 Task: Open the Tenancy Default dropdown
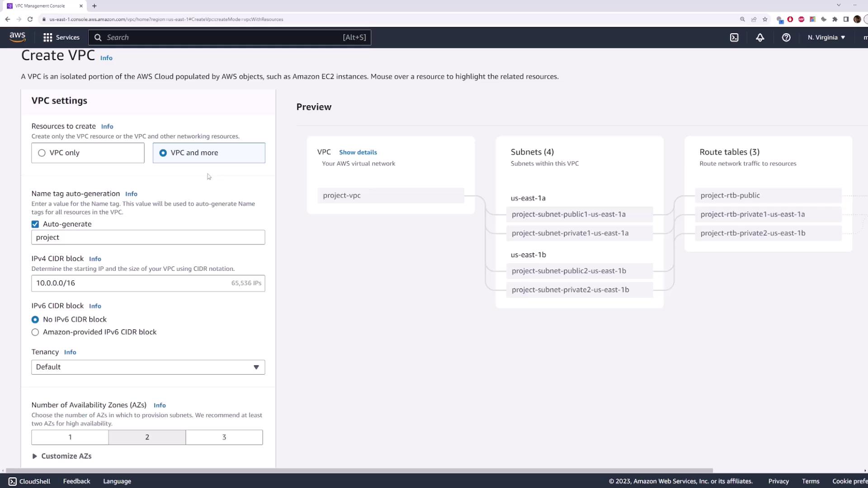click(148, 367)
